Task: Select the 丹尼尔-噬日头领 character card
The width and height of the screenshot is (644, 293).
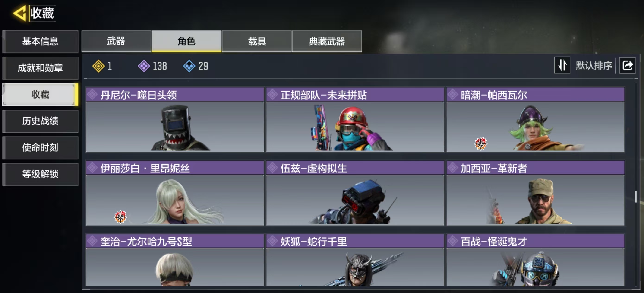Action: tap(175, 120)
